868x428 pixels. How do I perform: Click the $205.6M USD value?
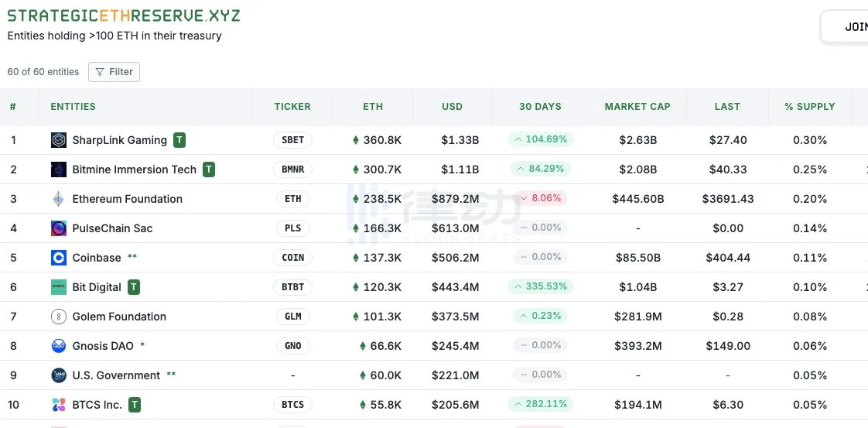point(455,405)
